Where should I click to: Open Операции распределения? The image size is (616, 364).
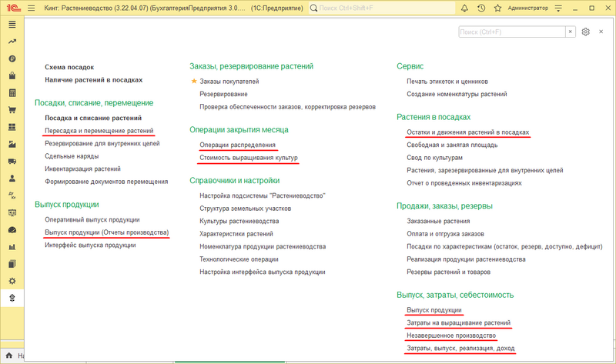tap(237, 145)
